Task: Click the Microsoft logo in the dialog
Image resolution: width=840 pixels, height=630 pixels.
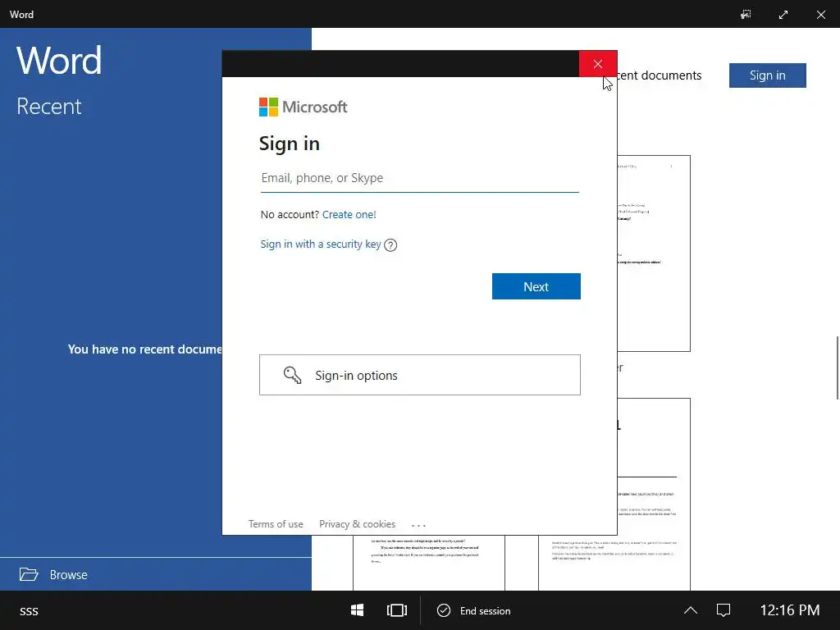Action: [304, 107]
